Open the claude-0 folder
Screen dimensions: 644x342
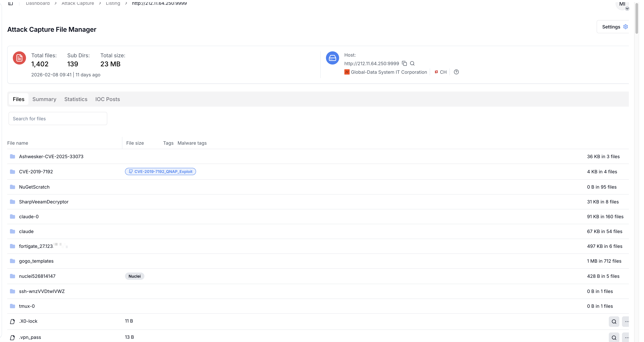point(29,217)
